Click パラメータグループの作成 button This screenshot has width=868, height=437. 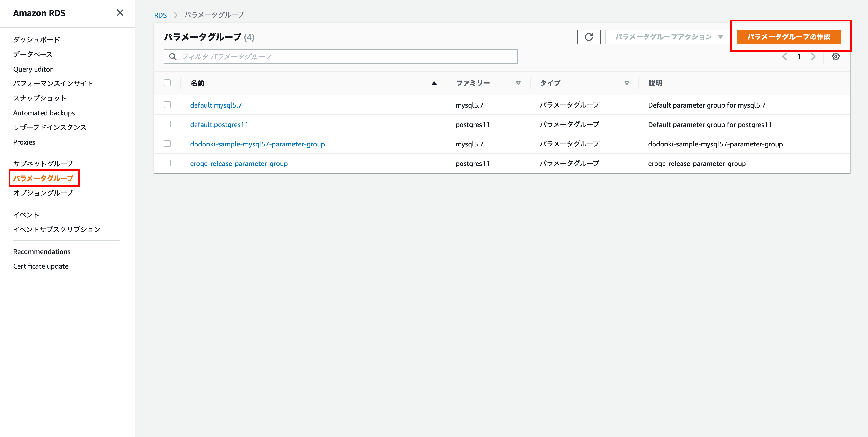788,37
